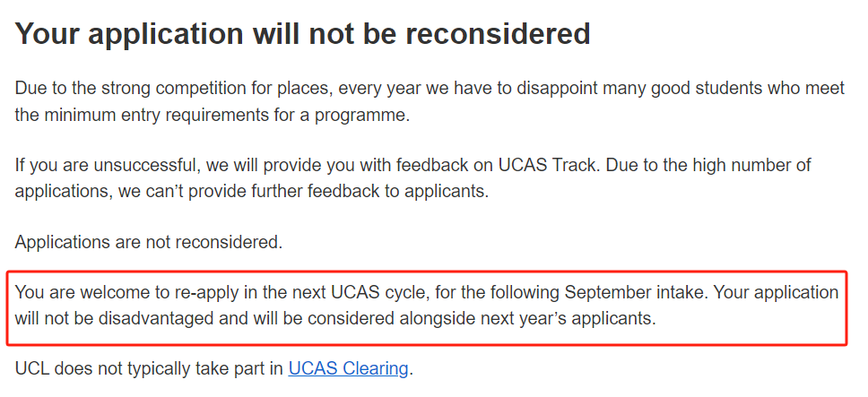
Task: Click the word 'reconsidered' in the heading
Action: tap(499, 34)
